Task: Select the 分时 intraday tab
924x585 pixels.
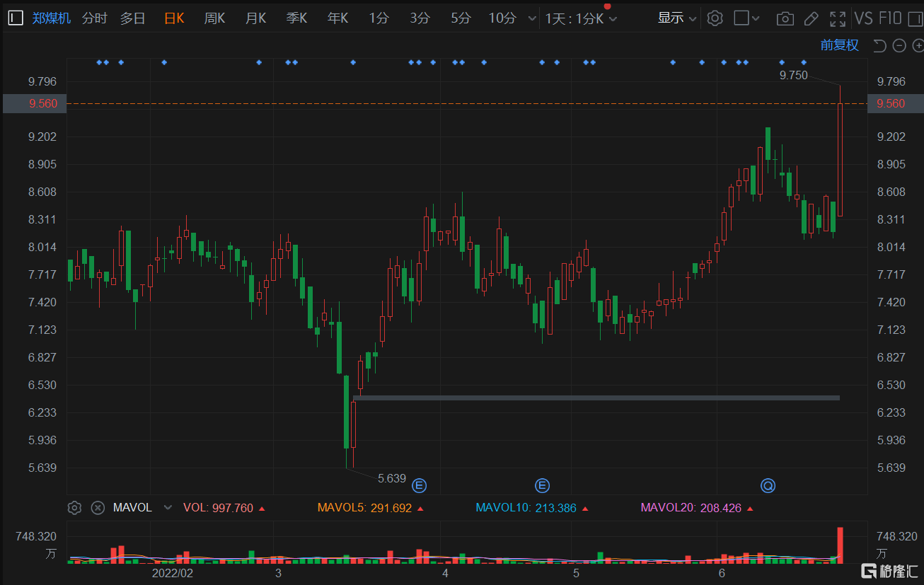Action: (x=94, y=18)
